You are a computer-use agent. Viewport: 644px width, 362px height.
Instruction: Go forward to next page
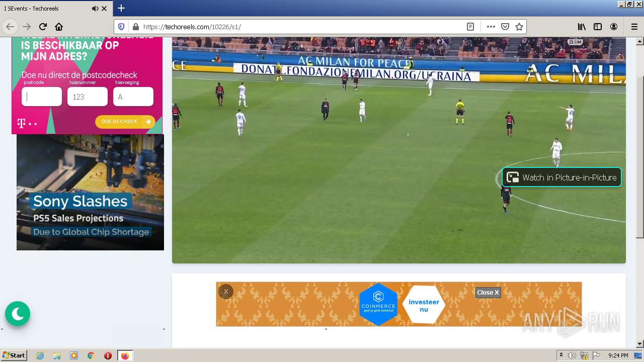click(x=27, y=27)
